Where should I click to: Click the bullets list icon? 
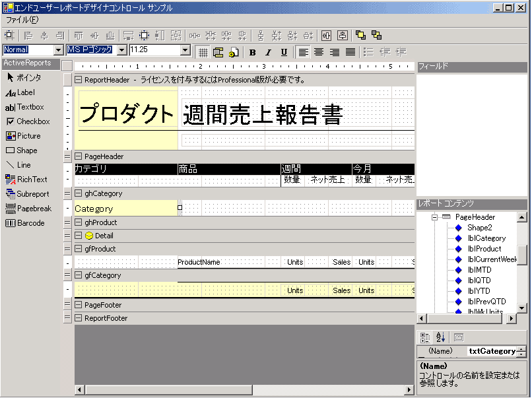tap(368, 52)
